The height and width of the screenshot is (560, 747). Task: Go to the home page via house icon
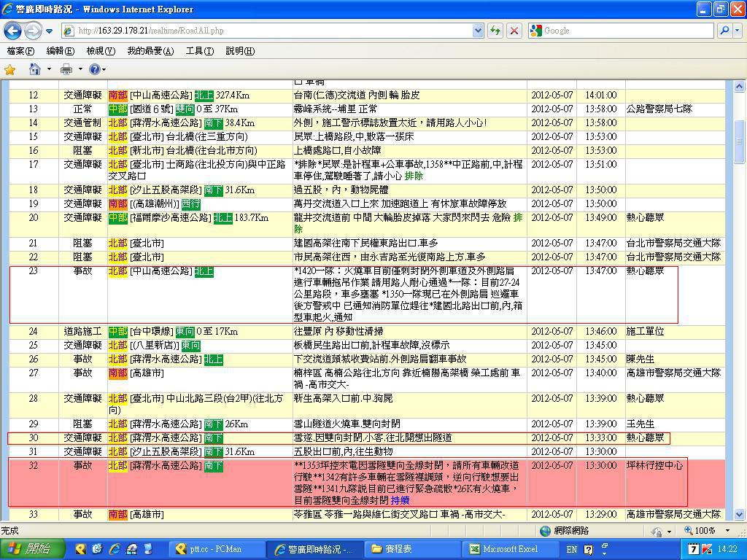click(x=34, y=69)
